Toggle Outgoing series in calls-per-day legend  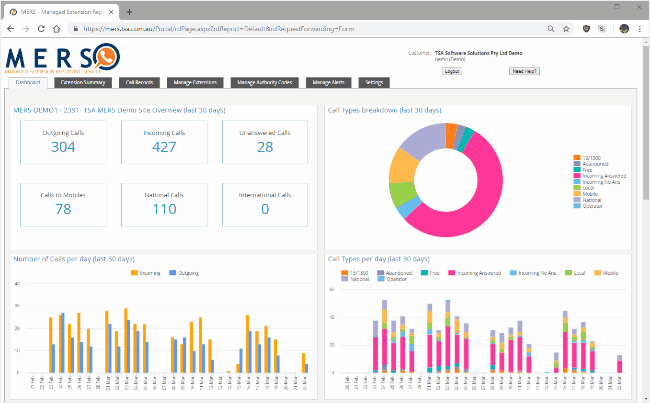[x=184, y=273]
